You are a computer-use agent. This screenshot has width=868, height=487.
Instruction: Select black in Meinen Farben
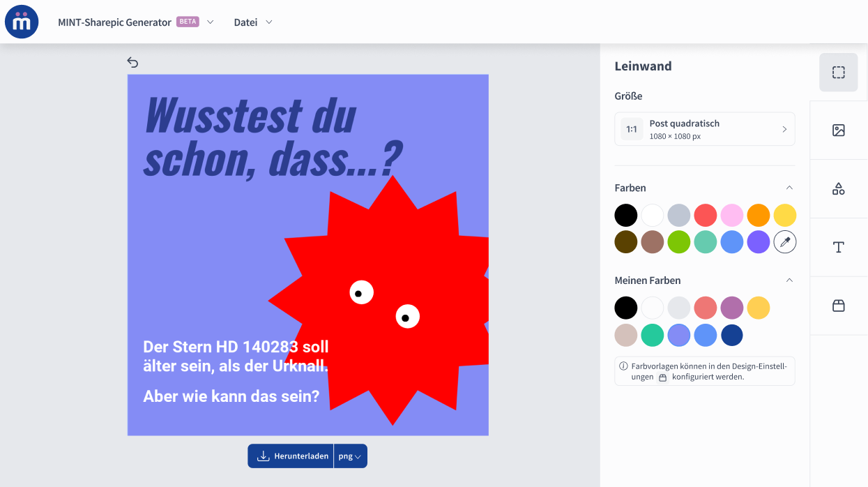[626, 308]
